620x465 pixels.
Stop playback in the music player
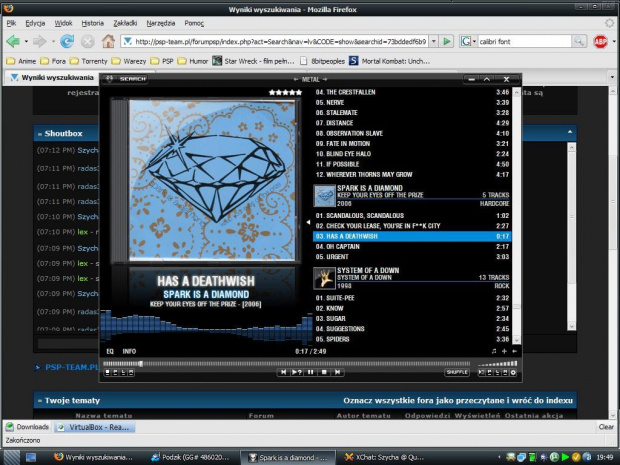coord(324,372)
